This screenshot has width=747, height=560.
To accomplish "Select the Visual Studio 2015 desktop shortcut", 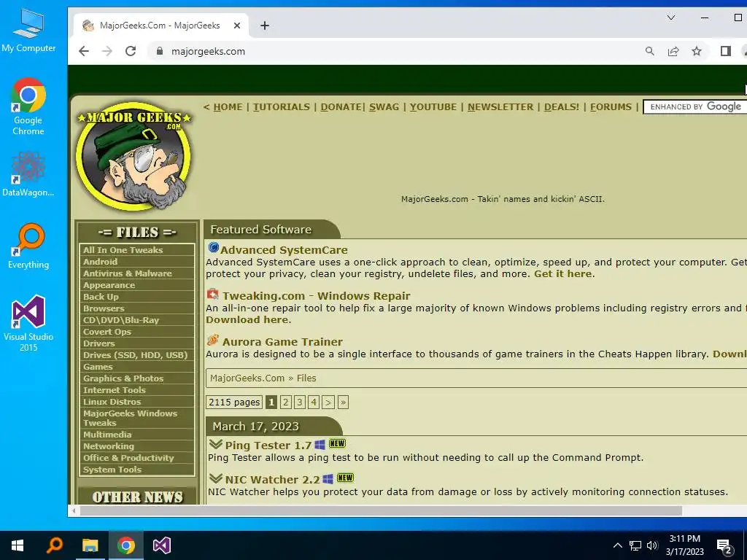I will [28, 323].
